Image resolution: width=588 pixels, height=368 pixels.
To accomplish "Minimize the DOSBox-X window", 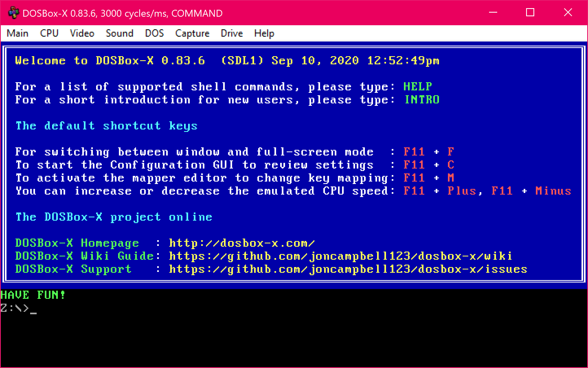I will 493,13.
